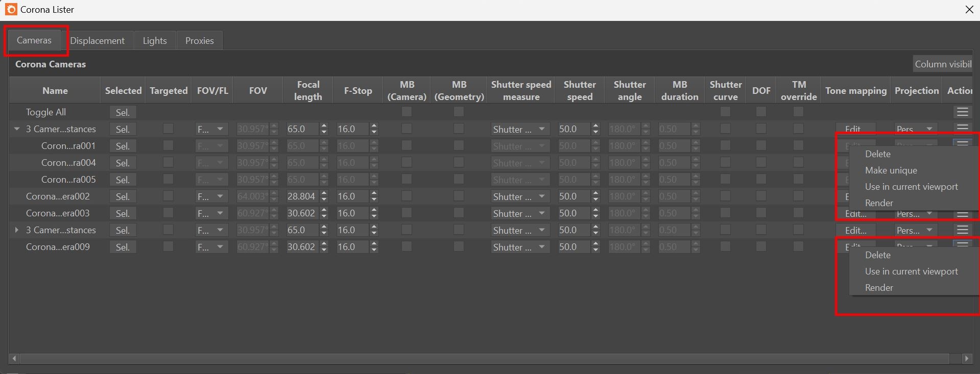Open Projection dropdown for Corona...era003
The width and height of the screenshot is (980, 374).
[x=917, y=214]
